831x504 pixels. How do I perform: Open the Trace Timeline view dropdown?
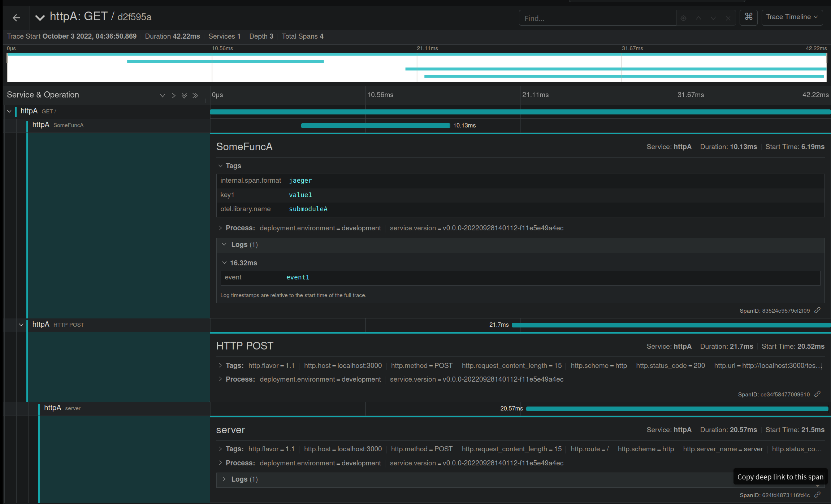point(792,17)
